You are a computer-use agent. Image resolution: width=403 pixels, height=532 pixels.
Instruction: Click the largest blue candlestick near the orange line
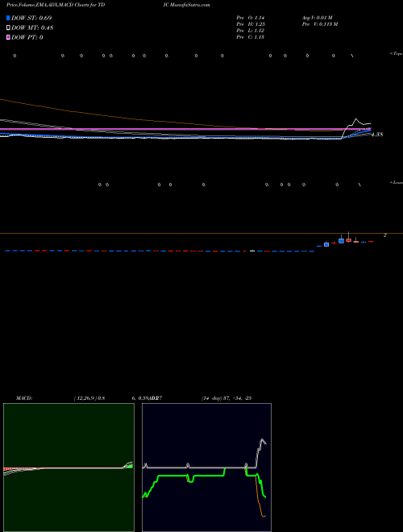point(341,240)
